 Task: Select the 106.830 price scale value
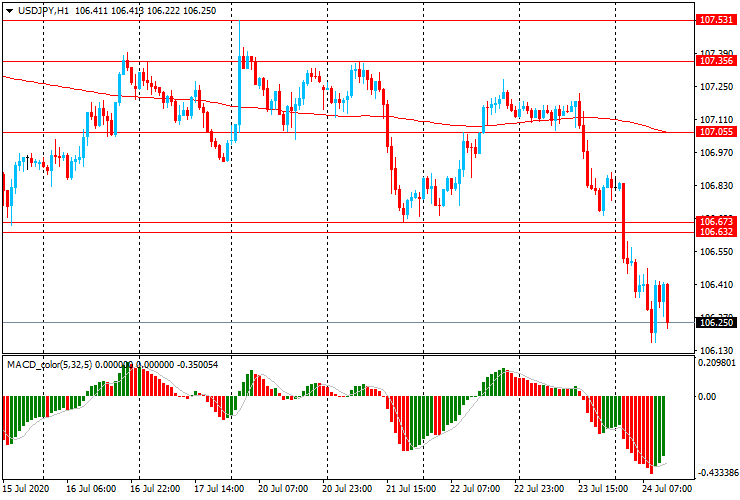tap(716, 186)
